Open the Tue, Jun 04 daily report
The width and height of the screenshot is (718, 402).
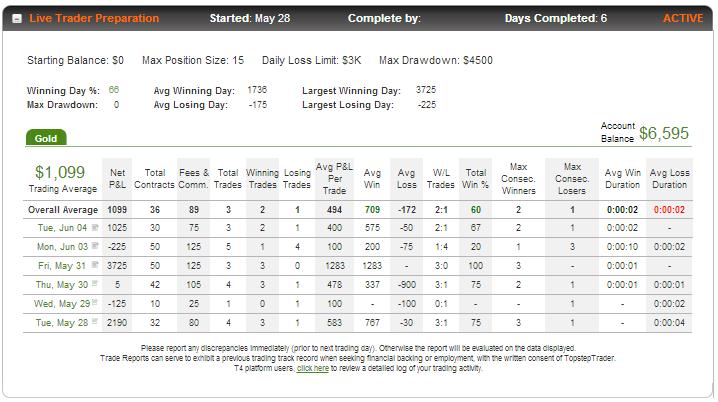(62, 228)
